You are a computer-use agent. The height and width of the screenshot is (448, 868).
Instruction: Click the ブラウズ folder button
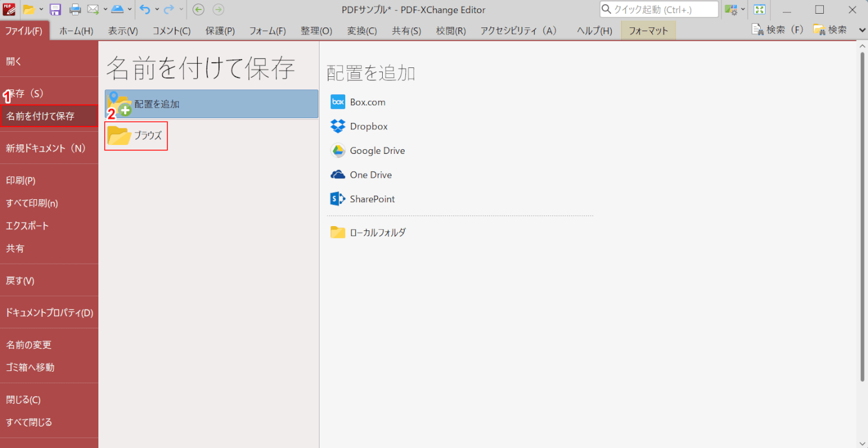pyautogui.click(x=136, y=135)
